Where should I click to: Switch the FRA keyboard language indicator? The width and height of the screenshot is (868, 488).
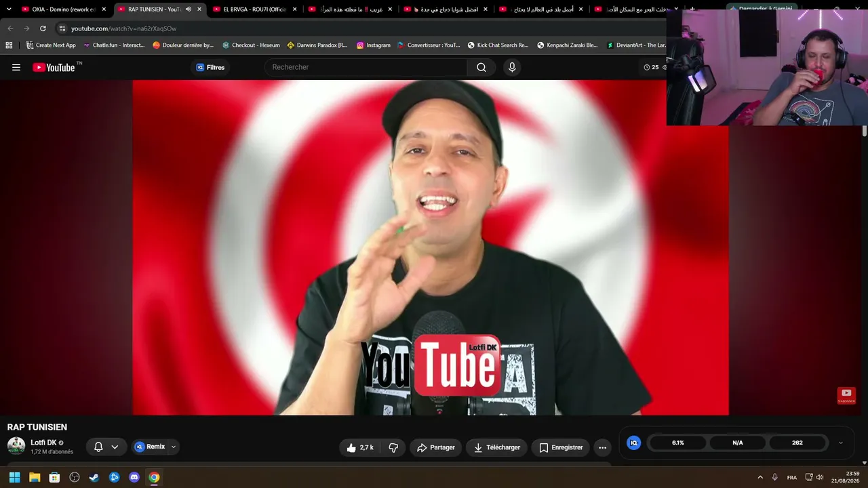tap(792, 477)
